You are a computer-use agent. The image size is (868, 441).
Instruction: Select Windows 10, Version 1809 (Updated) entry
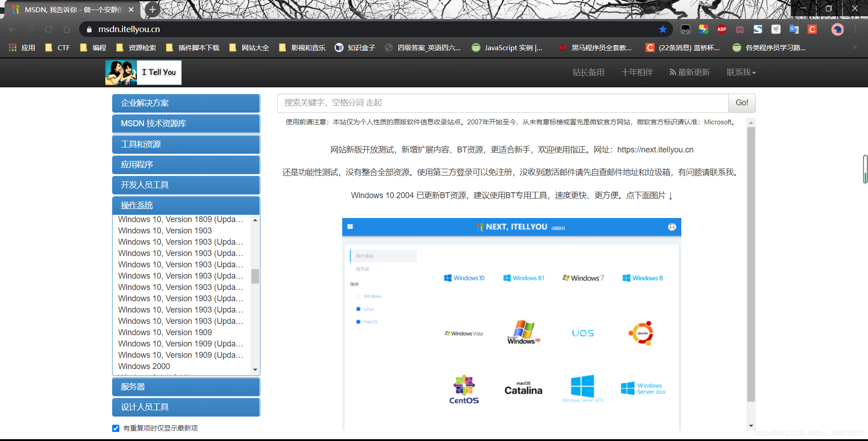[x=181, y=219]
